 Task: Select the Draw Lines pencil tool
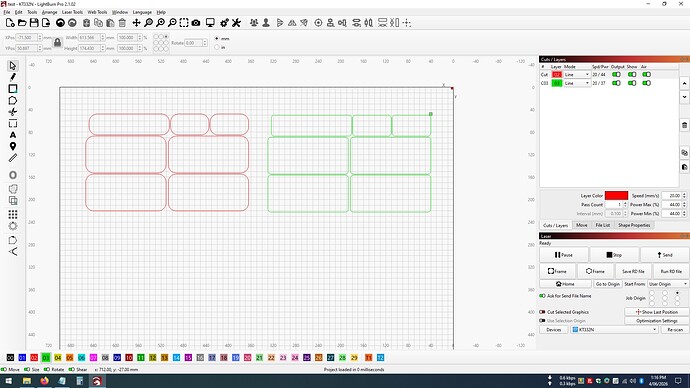[13, 77]
